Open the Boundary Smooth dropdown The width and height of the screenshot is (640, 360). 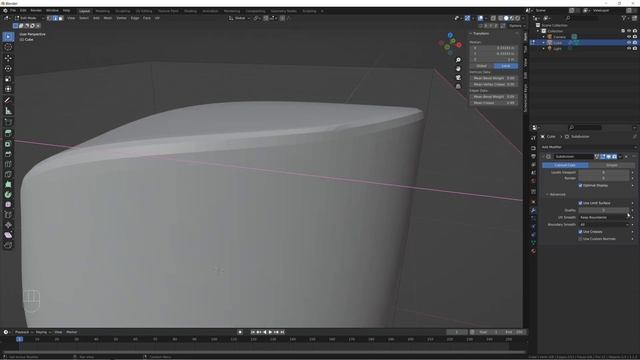(x=604, y=224)
